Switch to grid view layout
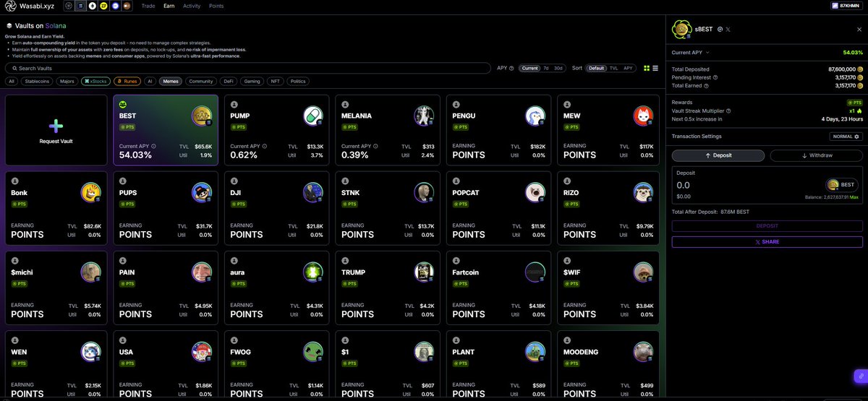The image size is (868, 401). coord(647,68)
